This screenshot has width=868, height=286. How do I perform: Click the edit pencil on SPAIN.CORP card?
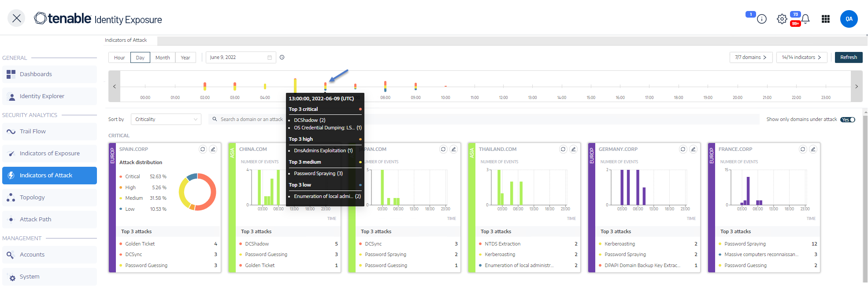coord(213,149)
